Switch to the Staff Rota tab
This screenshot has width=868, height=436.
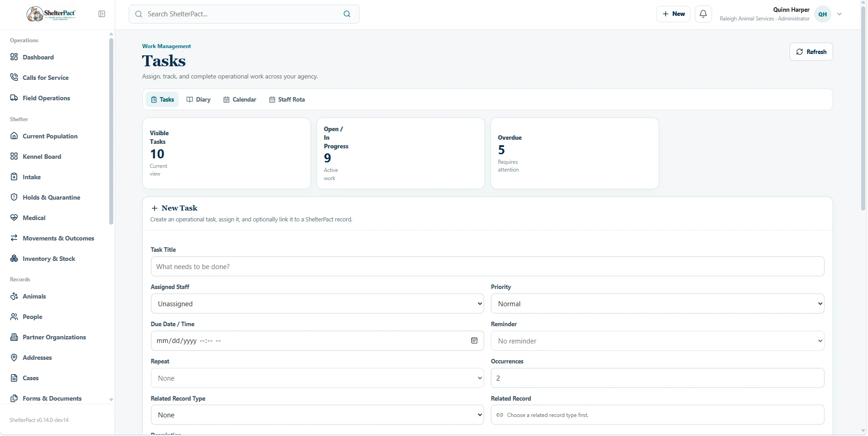click(287, 99)
